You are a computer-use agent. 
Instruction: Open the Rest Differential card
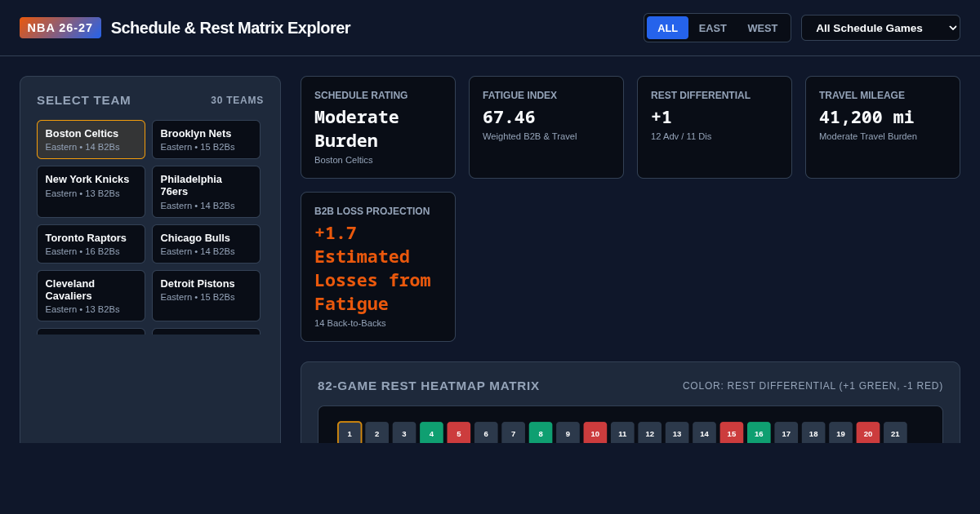click(x=715, y=127)
